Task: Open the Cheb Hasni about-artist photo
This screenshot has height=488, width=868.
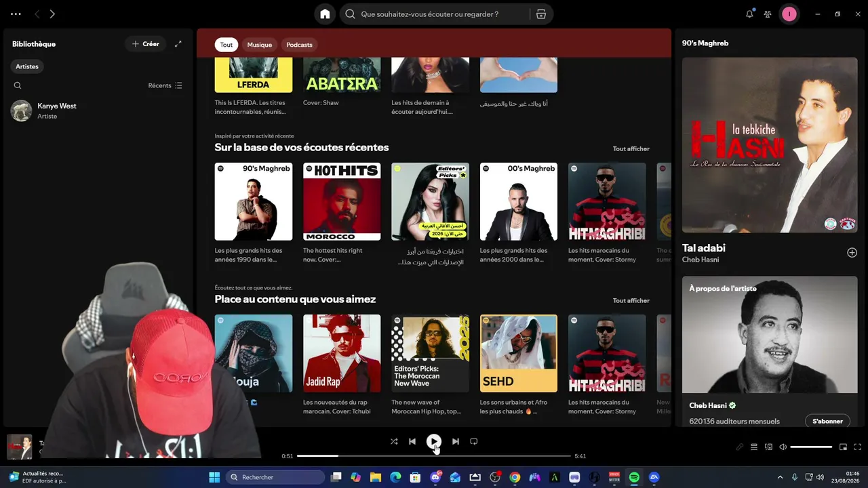Action: pos(770,335)
